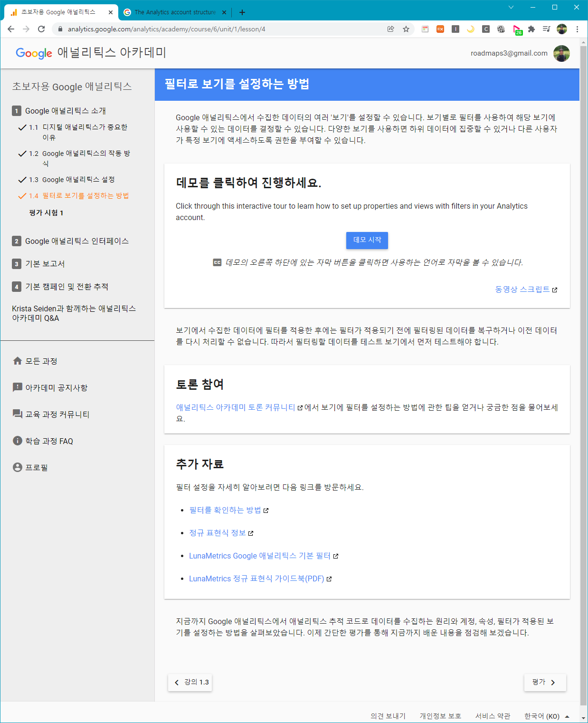Start the demo with 데모 시작 button

pyautogui.click(x=367, y=240)
